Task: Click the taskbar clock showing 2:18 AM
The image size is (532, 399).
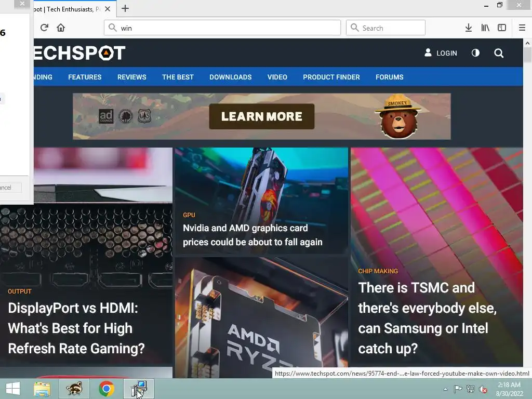Action: (x=509, y=389)
